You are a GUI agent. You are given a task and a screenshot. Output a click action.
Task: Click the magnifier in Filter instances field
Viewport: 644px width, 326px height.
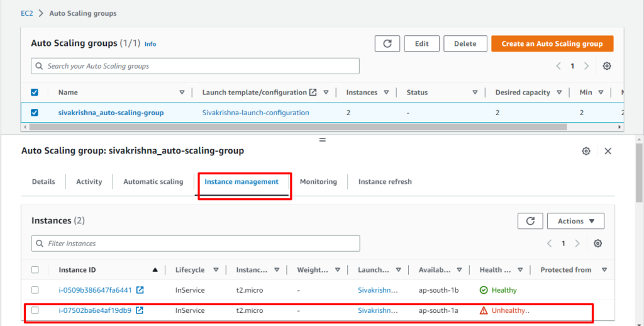coord(40,244)
